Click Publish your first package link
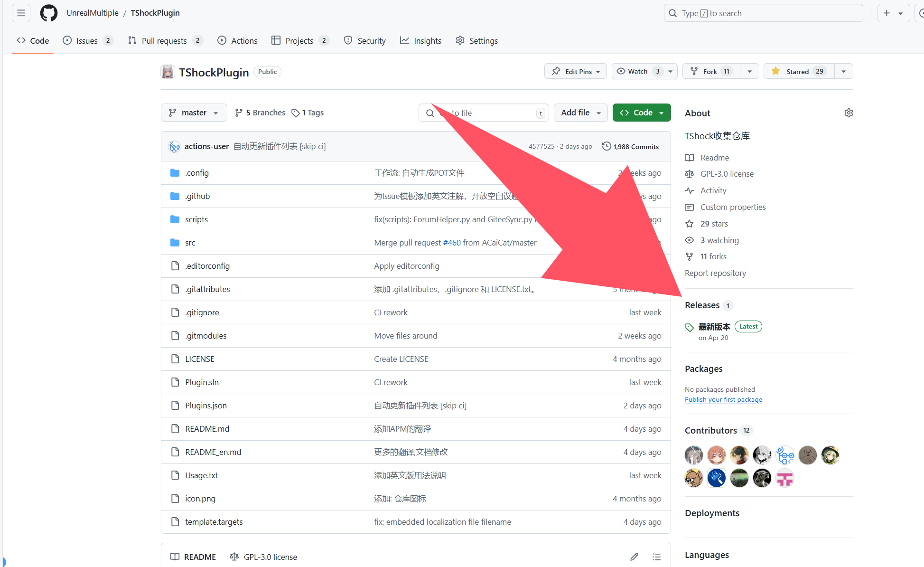The width and height of the screenshot is (924, 567). (723, 399)
